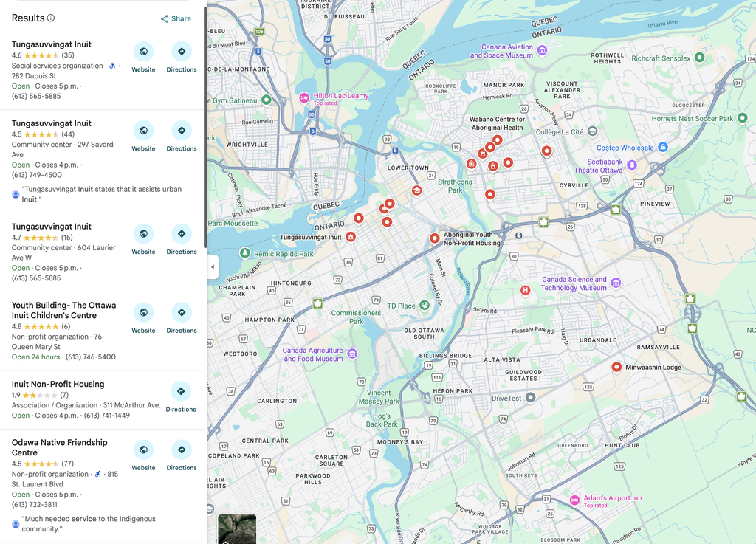Click review quote about assisting urban Inuit
The height and width of the screenshot is (544, 756).
point(102,194)
